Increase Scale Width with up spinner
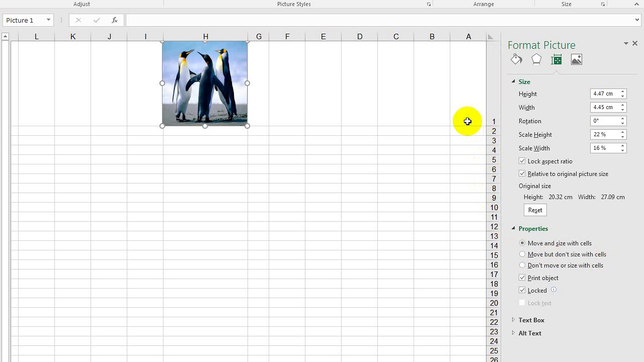Screen dimensions: 644x362 point(623,146)
